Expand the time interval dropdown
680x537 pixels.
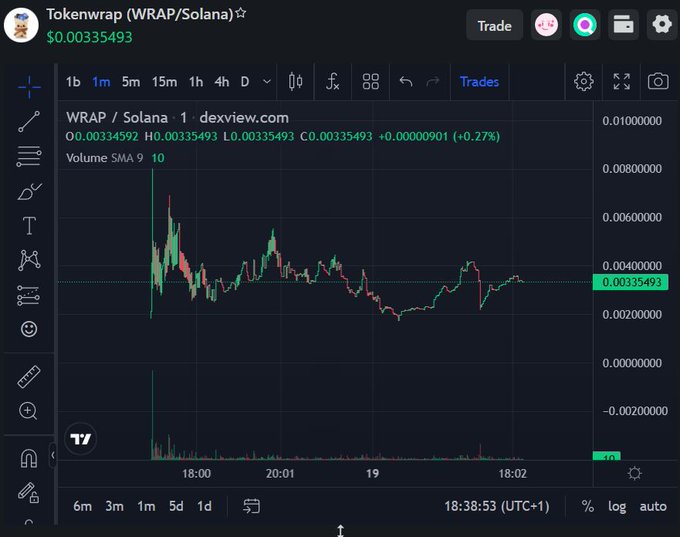267,82
